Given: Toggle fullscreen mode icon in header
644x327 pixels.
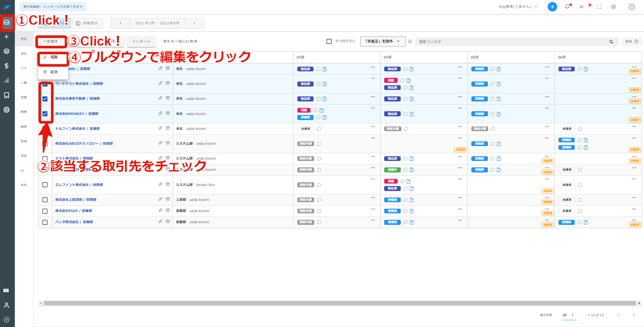Looking at the screenshot, I should 599,7.
